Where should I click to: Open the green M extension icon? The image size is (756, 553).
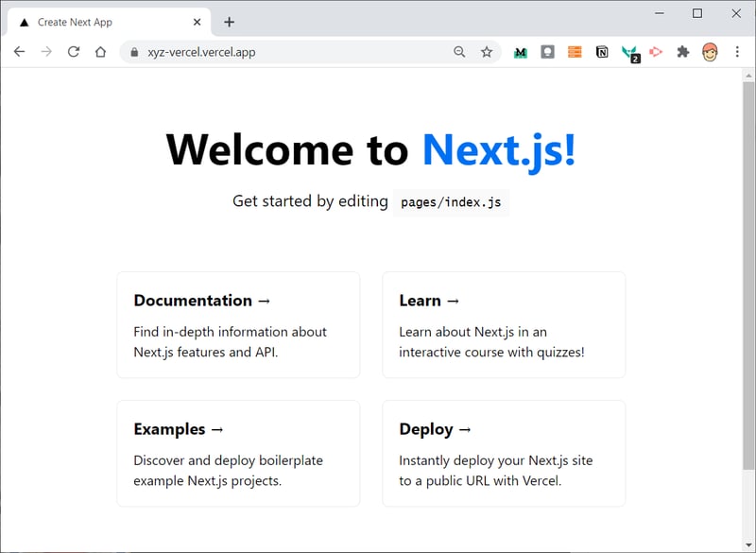(x=521, y=52)
